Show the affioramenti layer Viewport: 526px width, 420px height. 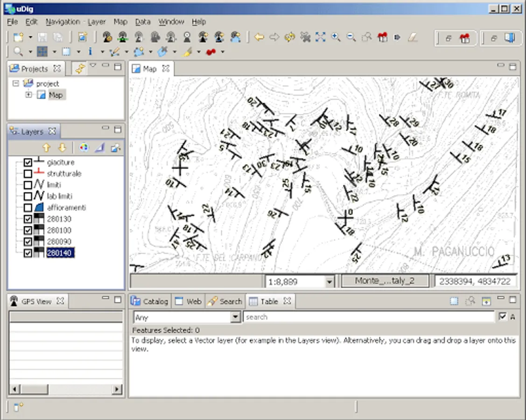pos(28,208)
